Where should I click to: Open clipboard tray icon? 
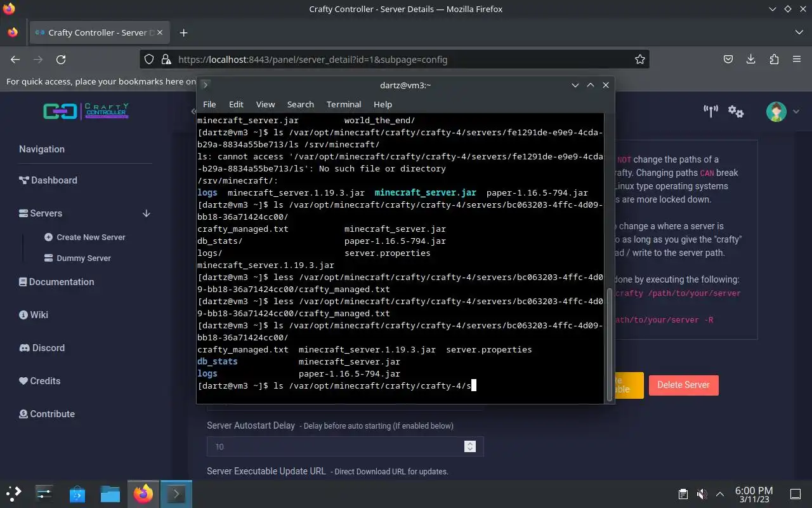coord(683,494)
